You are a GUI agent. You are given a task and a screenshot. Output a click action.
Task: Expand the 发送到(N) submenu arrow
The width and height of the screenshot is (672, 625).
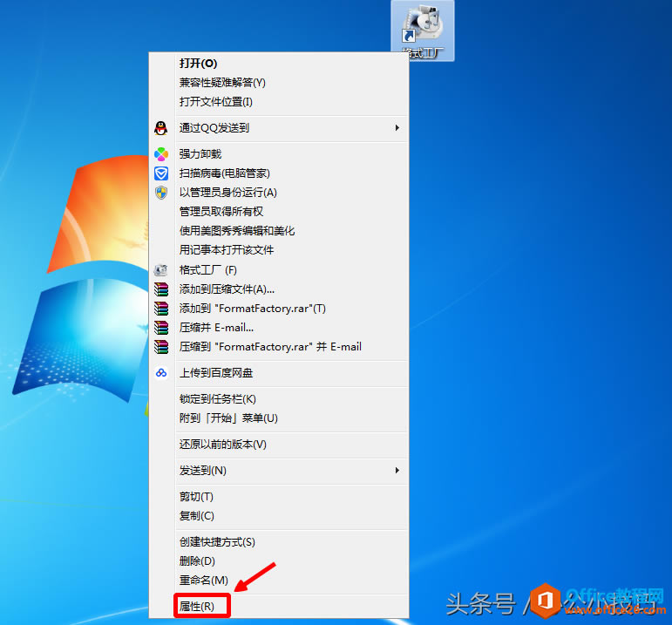click(x=397, y=470)
